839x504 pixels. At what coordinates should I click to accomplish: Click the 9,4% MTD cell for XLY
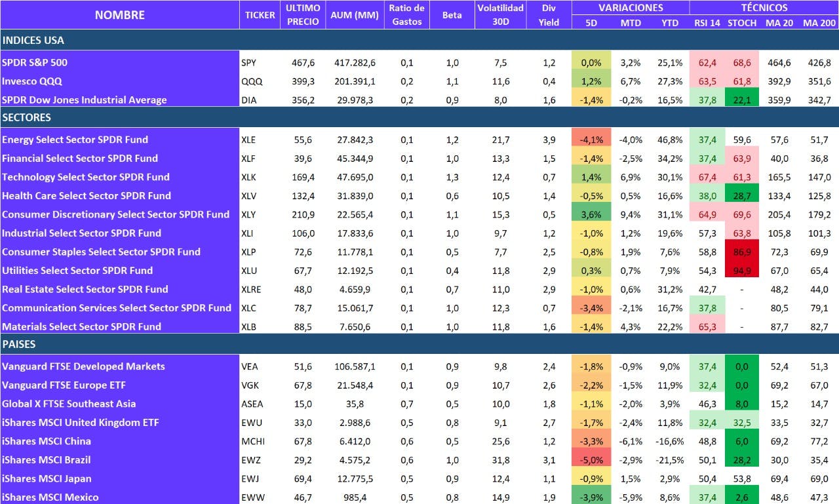click(x=631, y=214)
